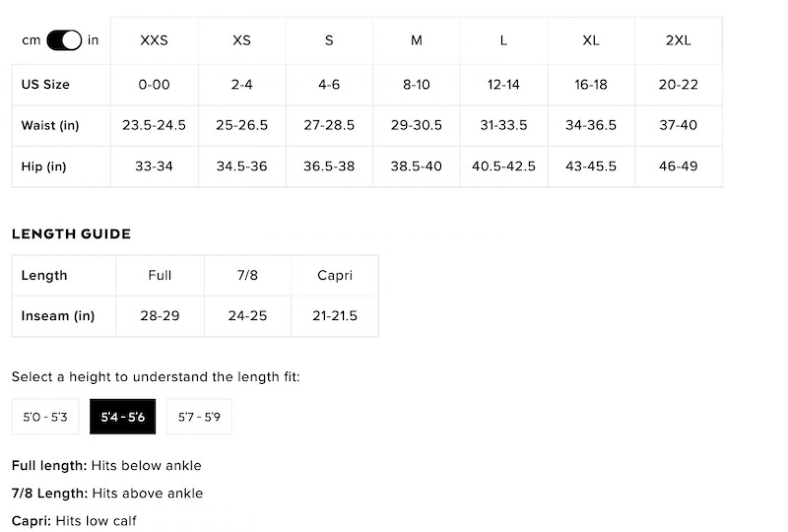
Task: Select the Capri length column header
Action: pyautogui.click(x=334, y=275)
